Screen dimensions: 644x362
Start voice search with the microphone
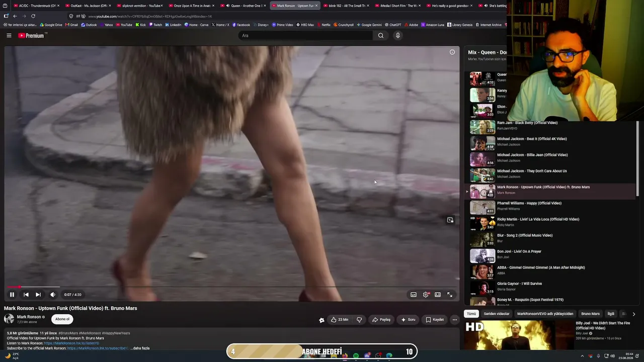pyautogui.click(x=397, y=36)
